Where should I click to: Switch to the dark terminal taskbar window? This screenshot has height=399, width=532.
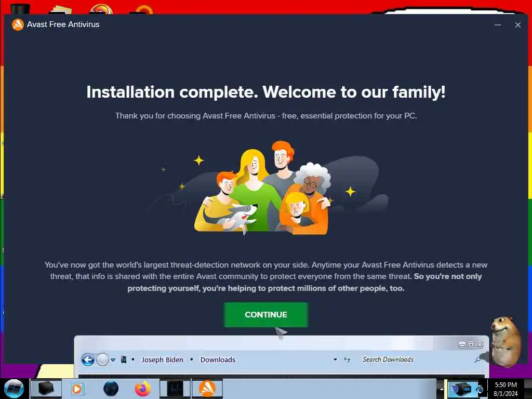coord(175,389)
